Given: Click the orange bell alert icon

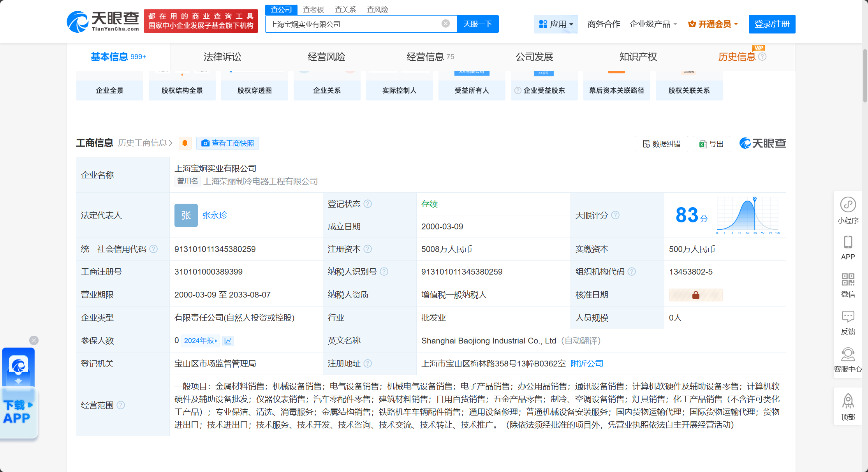Looking at the screenshot, I should point(185,143).
